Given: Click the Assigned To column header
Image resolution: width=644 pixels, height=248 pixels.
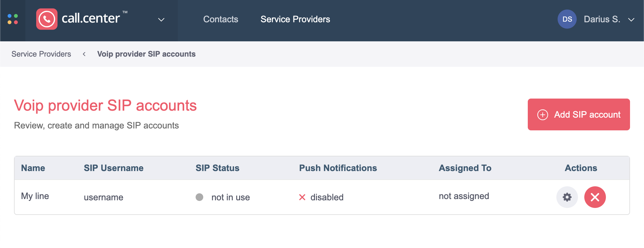Looking at the screenshot, I should (x=465, y=168).
